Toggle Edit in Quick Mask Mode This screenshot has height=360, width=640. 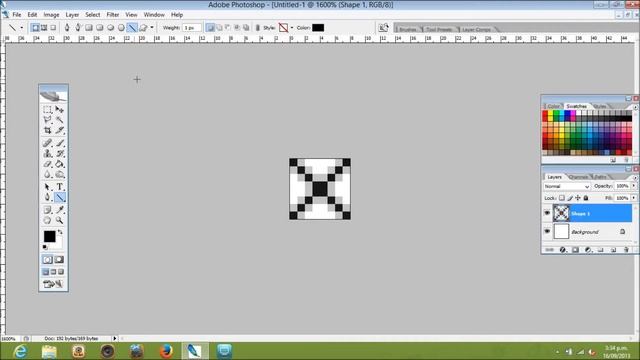coord(59,260)
